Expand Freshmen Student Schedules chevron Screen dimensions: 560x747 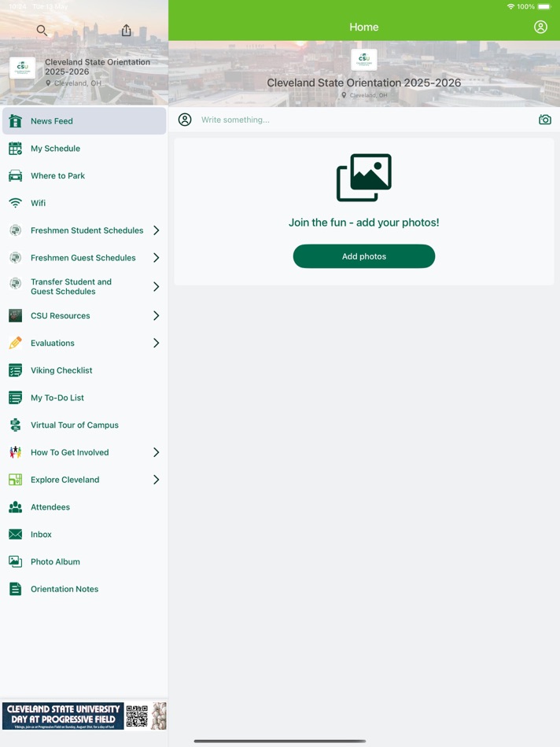point(157,230)
